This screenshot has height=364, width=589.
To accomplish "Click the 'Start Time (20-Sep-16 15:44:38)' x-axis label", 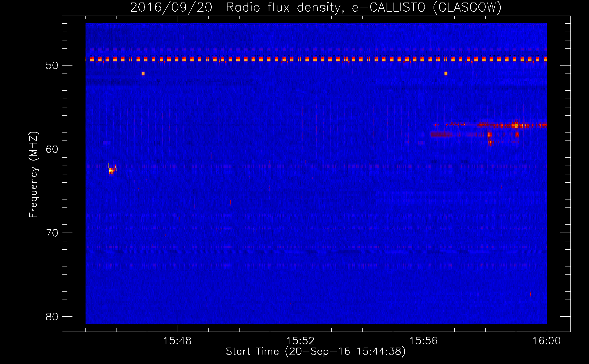I will click(316, 352).
